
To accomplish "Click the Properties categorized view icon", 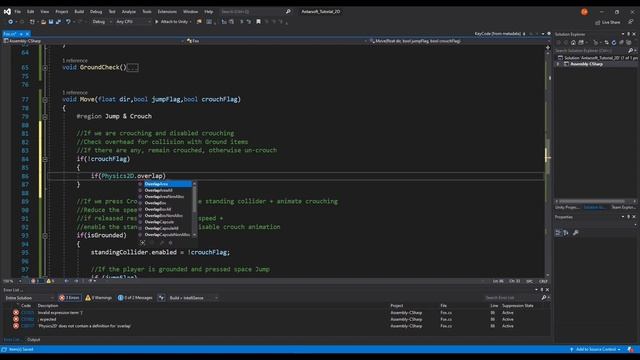I will [558, 233].
